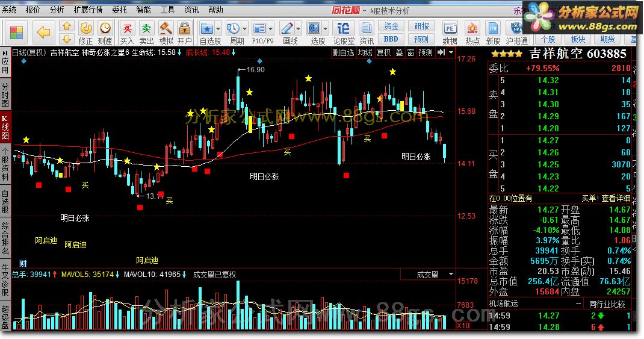Open the 委托 menu
Viewport: 644px width, 339px height.
tap(119, 10)
